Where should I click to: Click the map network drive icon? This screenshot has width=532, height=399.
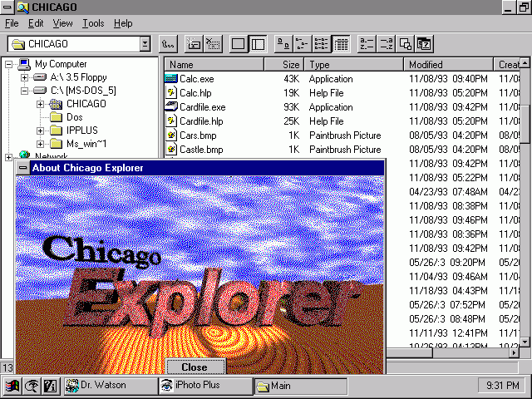[x=194, y=44]
